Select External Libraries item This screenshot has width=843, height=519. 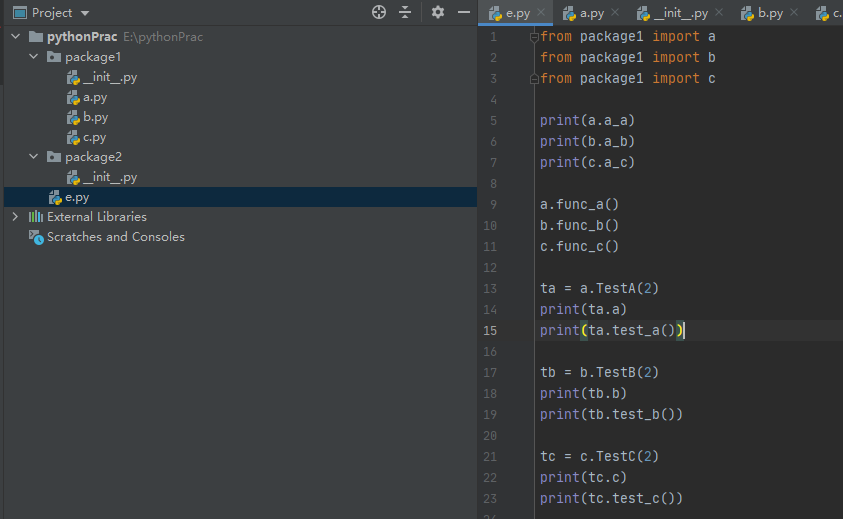click(x=97, y=217)
